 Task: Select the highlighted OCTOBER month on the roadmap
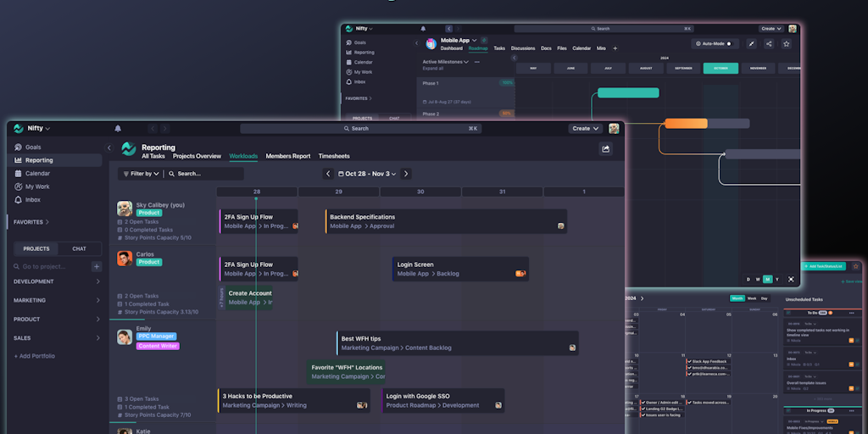[721, 68]
